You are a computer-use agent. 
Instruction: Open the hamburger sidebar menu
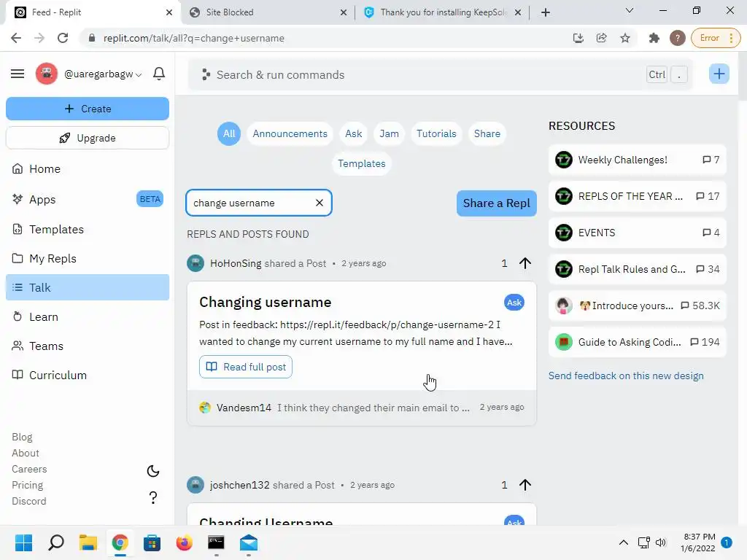(18, 74)
